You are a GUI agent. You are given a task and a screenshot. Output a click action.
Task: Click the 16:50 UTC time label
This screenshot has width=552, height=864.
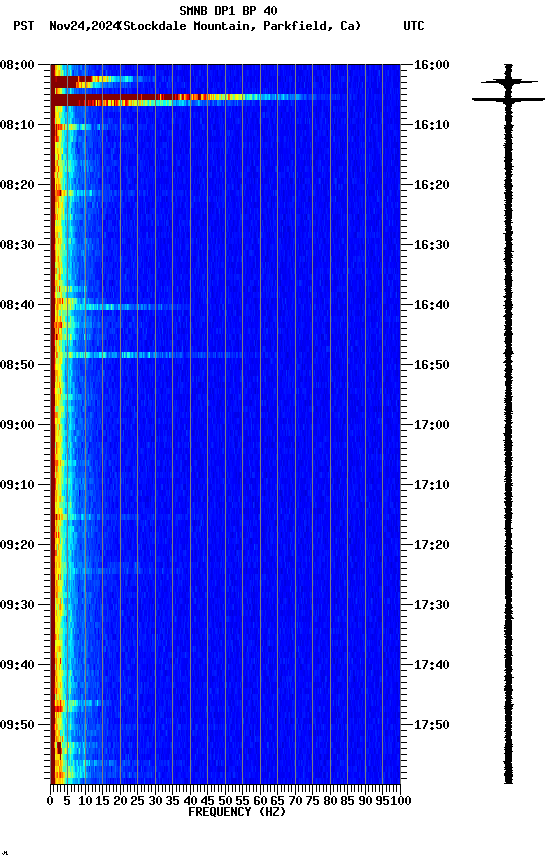pyautogui.click(x=432, y=365)
